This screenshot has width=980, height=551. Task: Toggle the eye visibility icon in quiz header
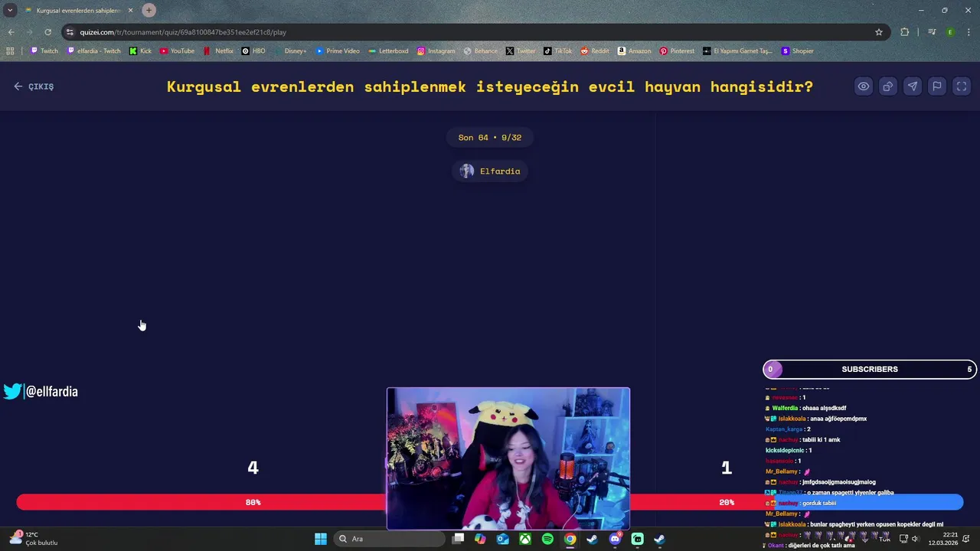tap(864, 86)
